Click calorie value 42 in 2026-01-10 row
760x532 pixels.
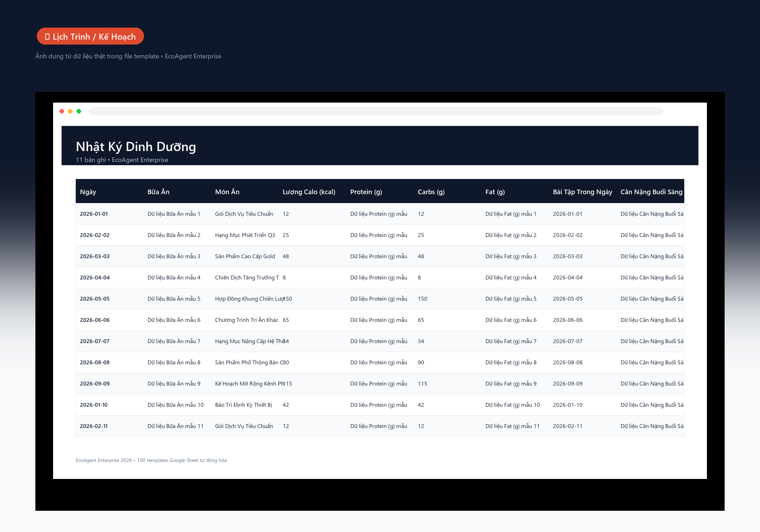(x=286, y=405)
